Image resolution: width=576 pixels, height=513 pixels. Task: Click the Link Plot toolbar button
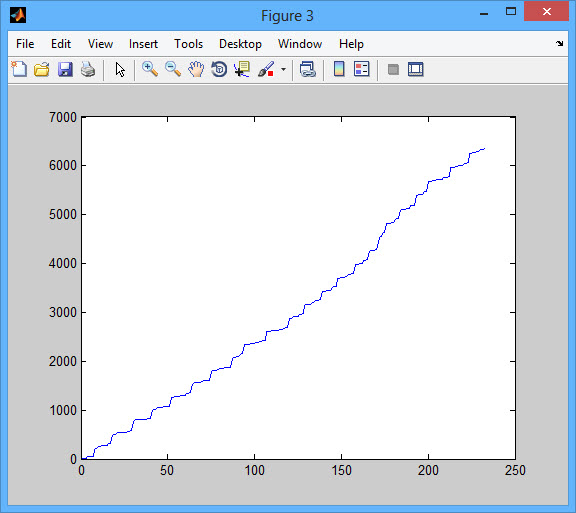pyautogui.click(x=307, y=69)
